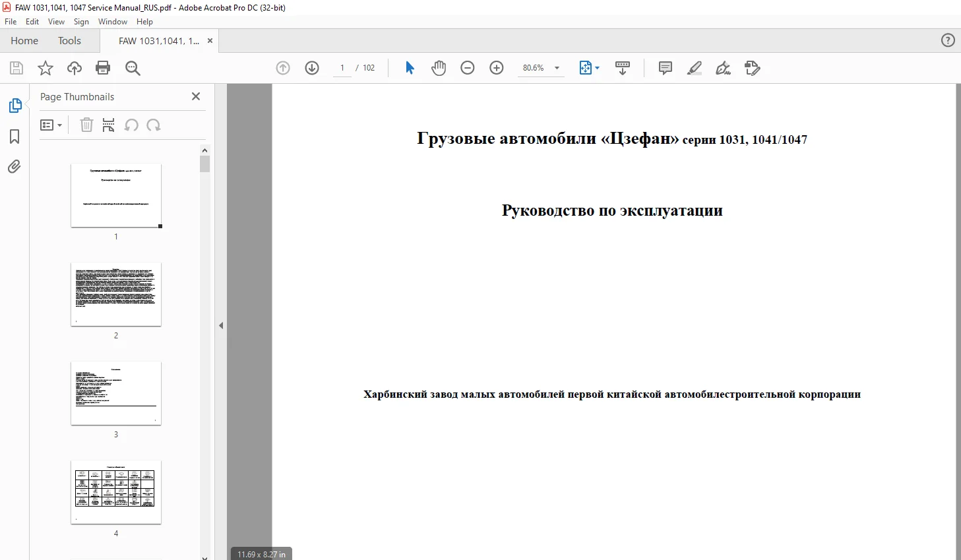Click the document title "Грузовые автомобили «Цзефан»"
The width and height of the screenshot is (961, 560).
point(548,139)
